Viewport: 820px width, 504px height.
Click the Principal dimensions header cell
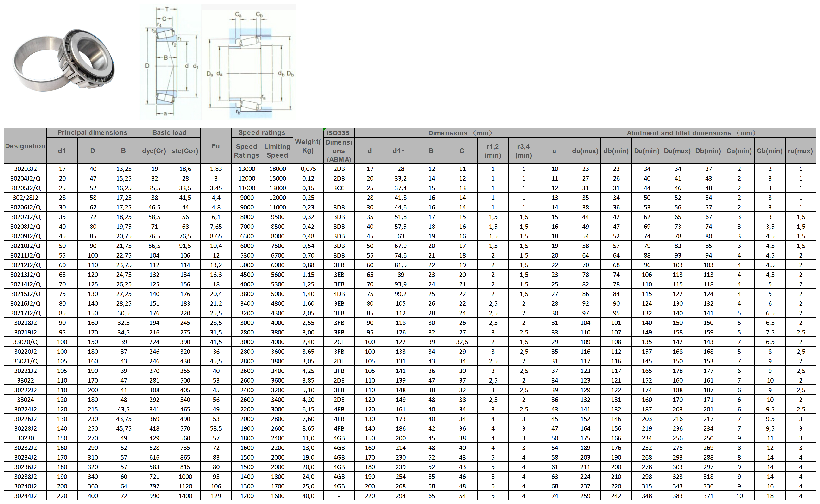pos(92,133)
